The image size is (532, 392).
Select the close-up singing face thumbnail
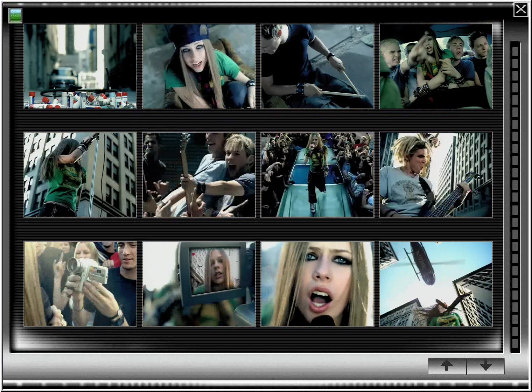click(x=317, y=284)
